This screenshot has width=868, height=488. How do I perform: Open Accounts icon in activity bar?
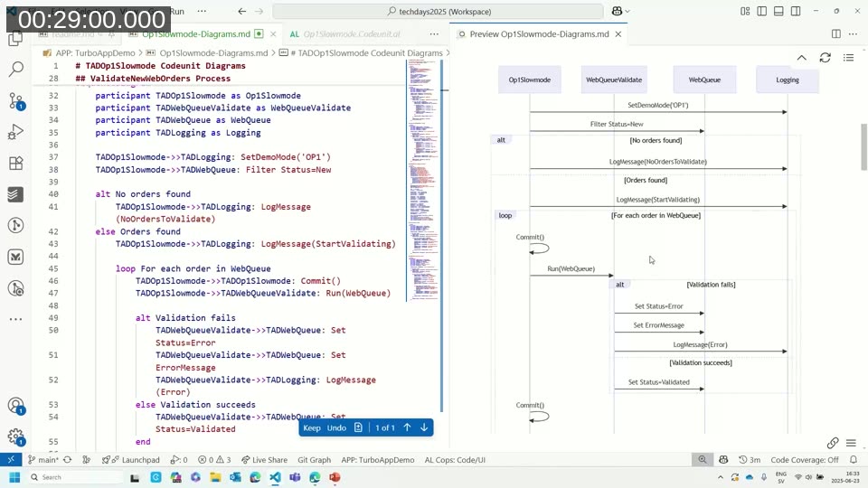(16, 406)
